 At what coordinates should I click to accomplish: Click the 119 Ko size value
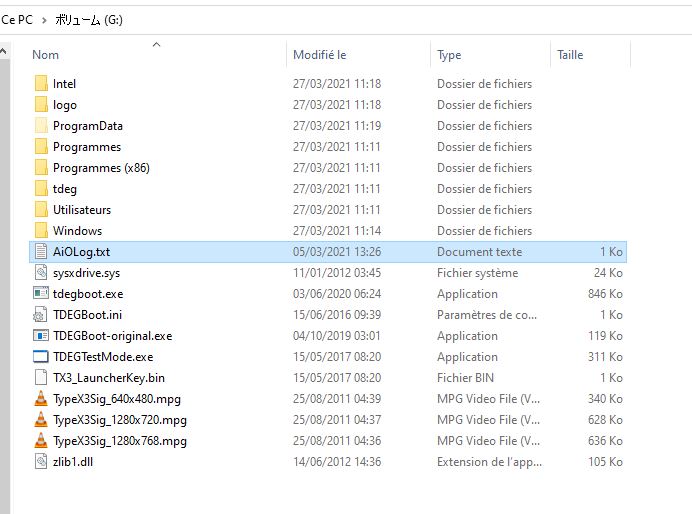pyautogui.click(x=605, y=336)
